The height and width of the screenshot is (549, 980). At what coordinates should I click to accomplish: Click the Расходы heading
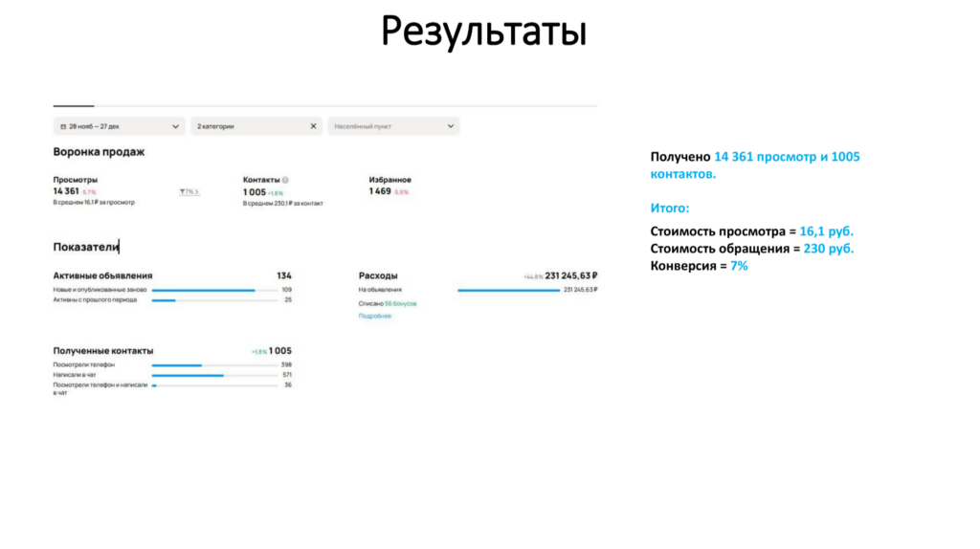(x=378, y=275)
